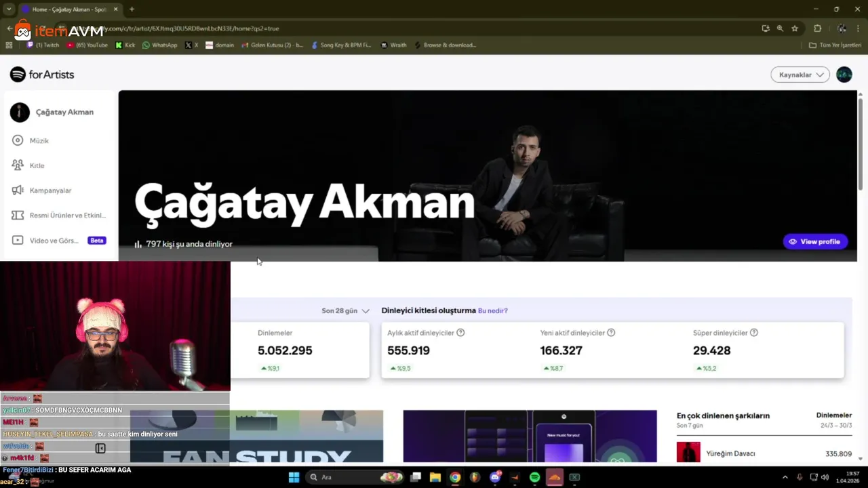This screenshot has width=868, height=488.
Task: Open the domain bookmark
Action: pyautogui.click(x=220, y=45)
